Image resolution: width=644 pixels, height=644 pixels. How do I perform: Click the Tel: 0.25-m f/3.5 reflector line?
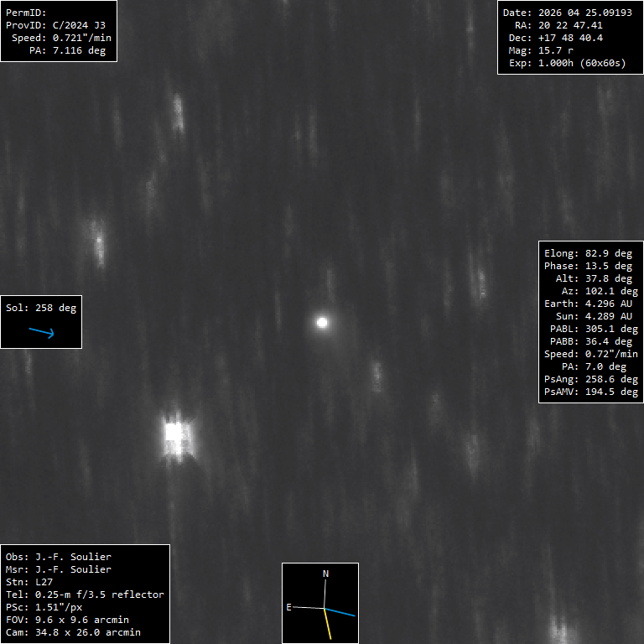[85, 595]
